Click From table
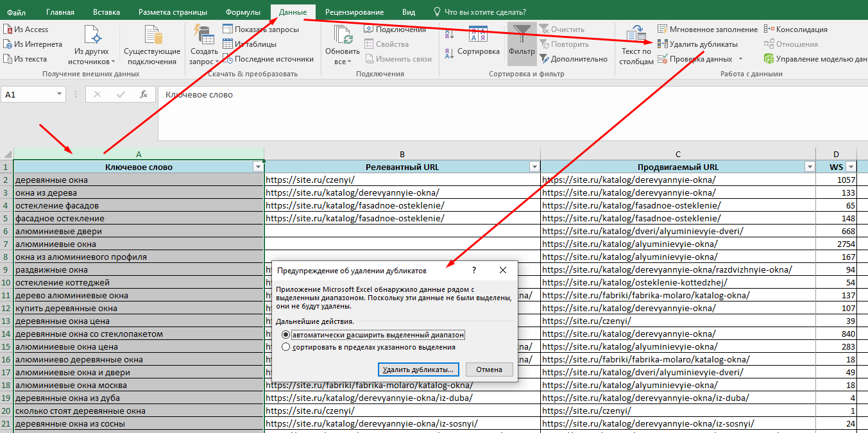This screenshot has height=433, width=868. (x=250, y=44)
